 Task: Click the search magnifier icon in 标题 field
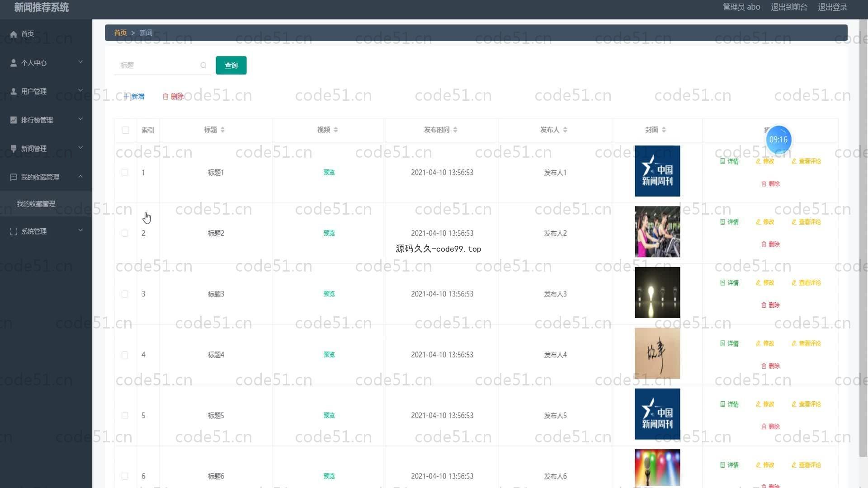[x=203, y=66]
